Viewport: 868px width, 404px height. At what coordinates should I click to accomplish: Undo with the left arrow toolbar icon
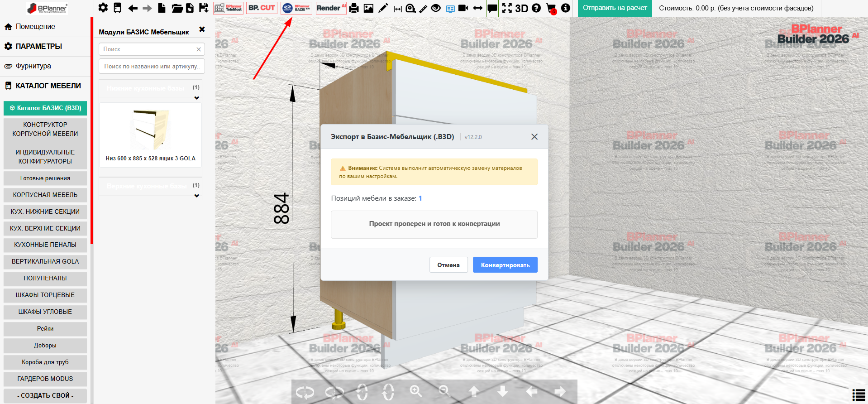point(133,8)
